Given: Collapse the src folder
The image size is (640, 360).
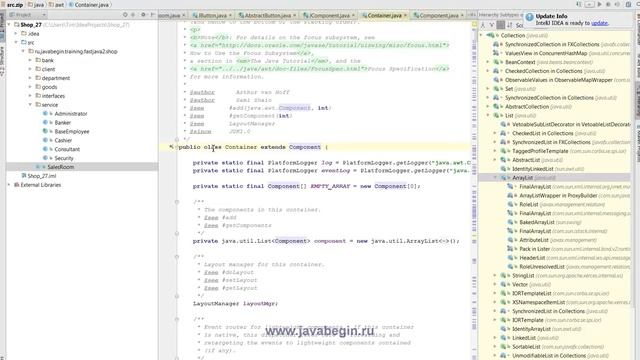Looking at the screenshot, I should 16,42.
